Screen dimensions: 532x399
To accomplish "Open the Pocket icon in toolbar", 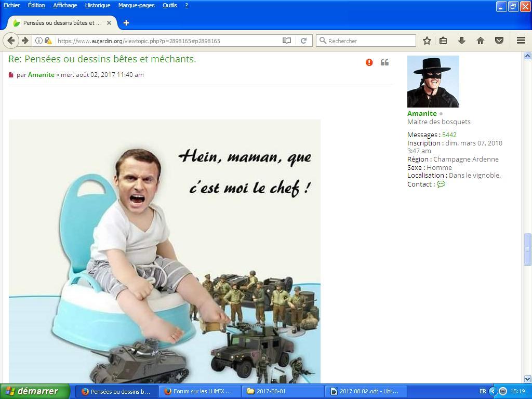I will coord(499,41).
